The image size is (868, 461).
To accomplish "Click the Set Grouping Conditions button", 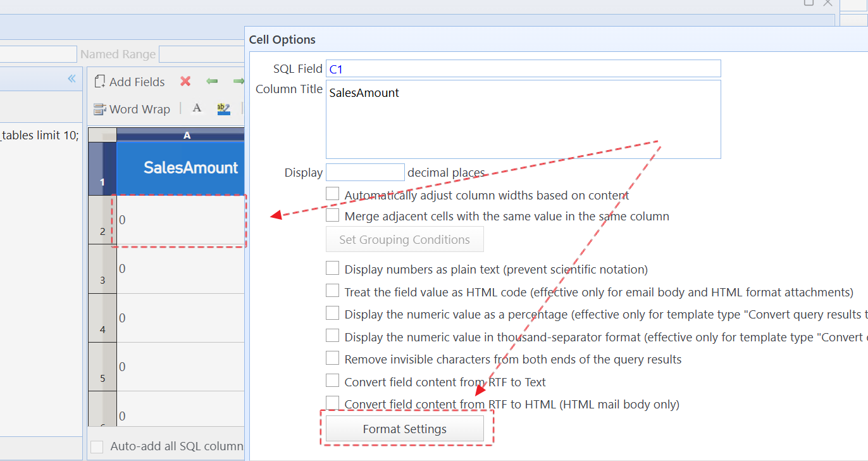I will pos(405,239).
